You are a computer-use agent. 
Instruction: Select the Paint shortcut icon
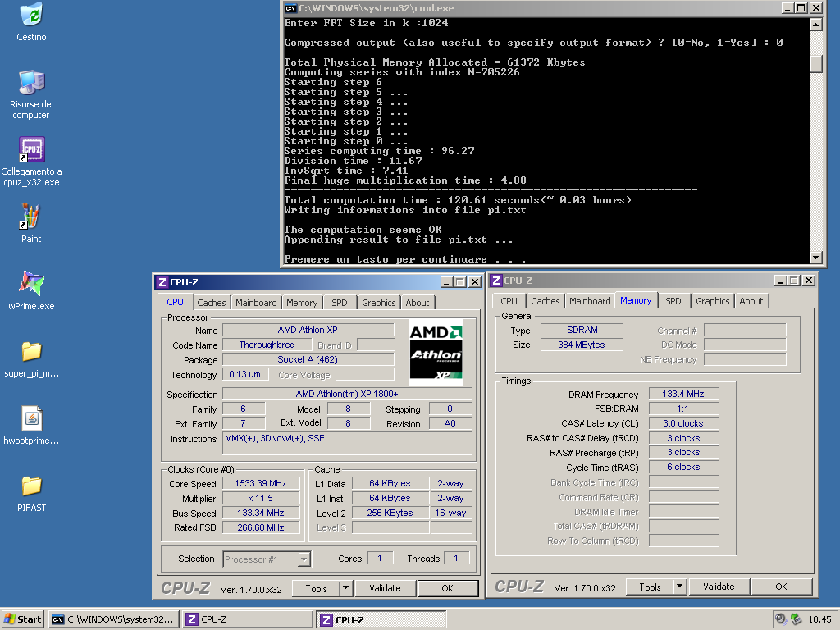[31, 217]
